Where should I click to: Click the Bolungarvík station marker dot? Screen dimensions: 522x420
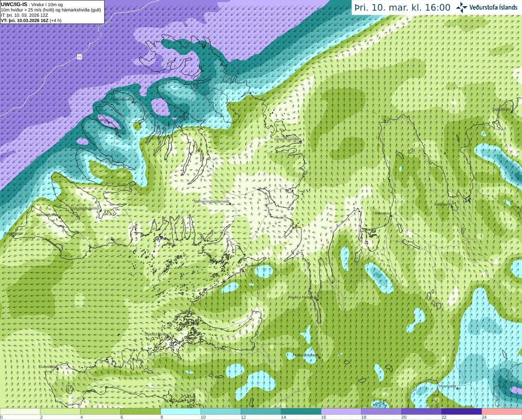(133, 102)
